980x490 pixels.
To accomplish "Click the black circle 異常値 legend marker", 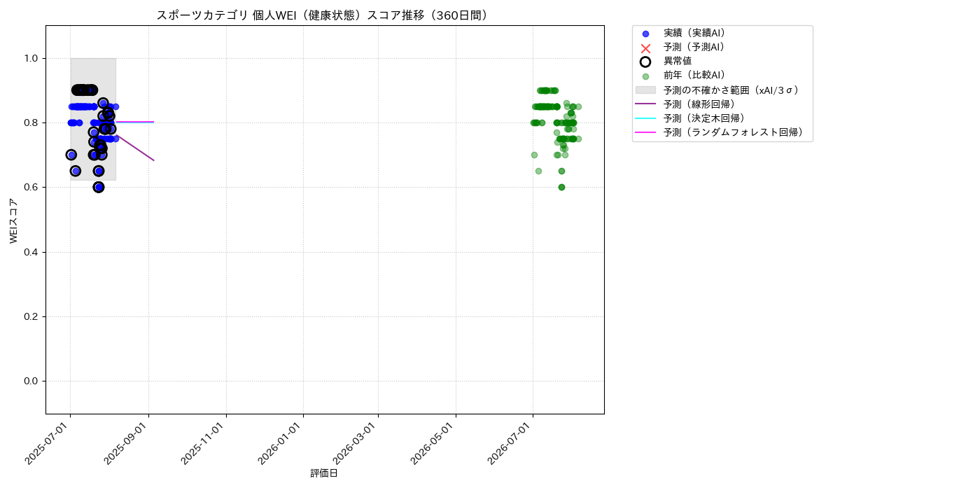I will click(645, 62).
